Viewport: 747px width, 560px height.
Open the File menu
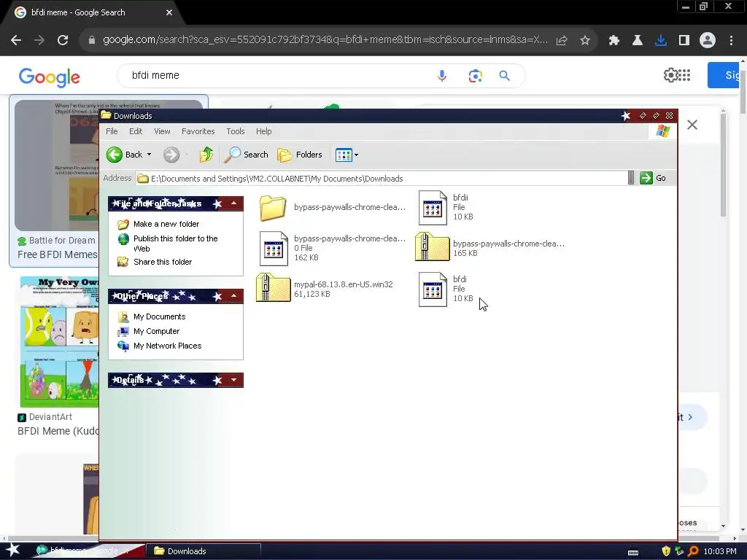click(x=112, y=131)
